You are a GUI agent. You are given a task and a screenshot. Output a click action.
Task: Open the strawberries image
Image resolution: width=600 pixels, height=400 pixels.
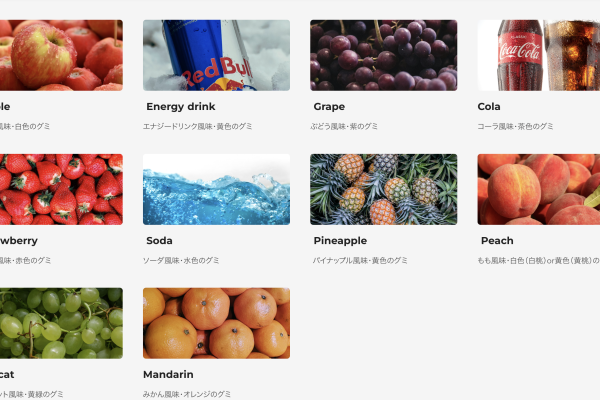[x=61, y=189]
